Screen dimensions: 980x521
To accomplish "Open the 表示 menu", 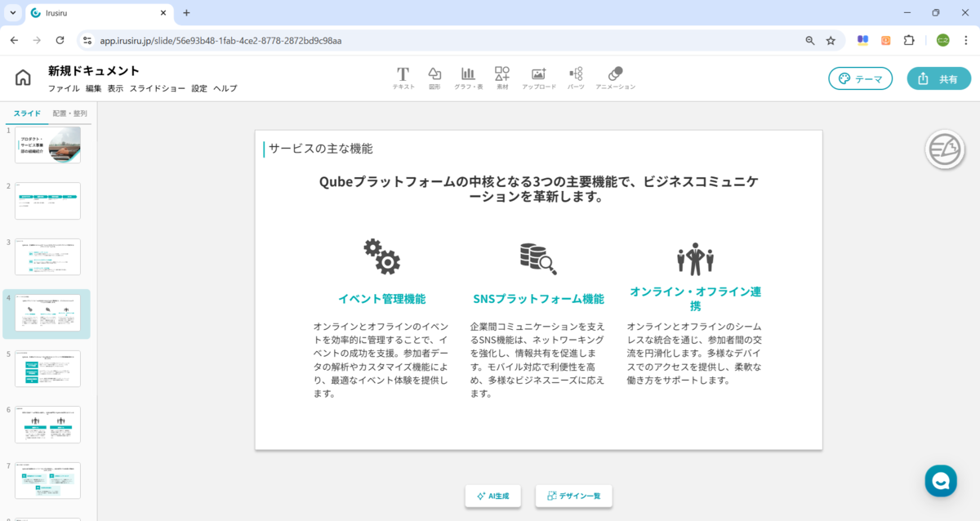I will click(x=115, y=88).
